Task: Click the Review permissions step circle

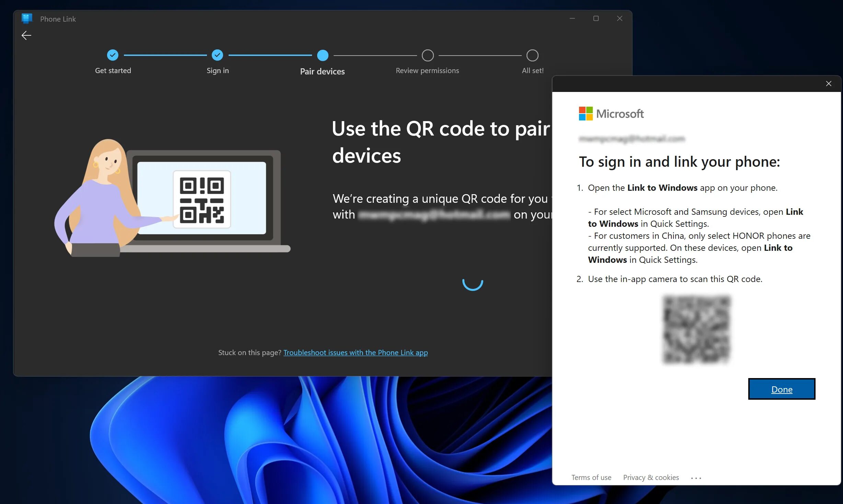Action: click(428, 55)
